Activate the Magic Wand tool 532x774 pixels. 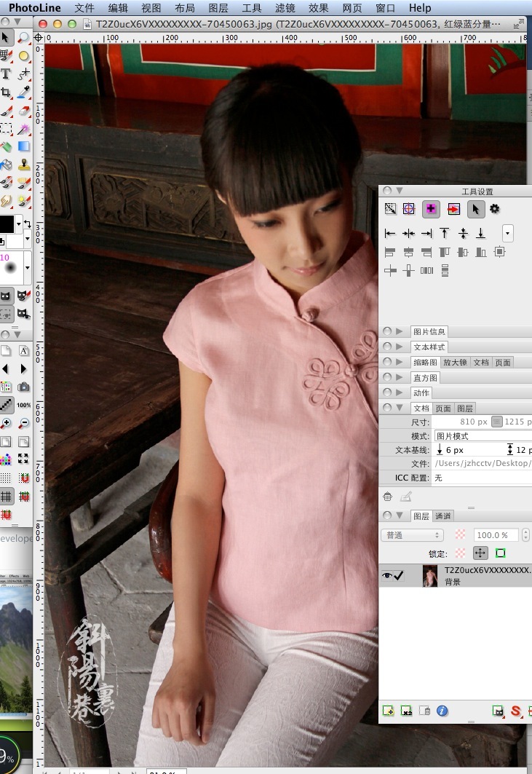coord(24,129)
